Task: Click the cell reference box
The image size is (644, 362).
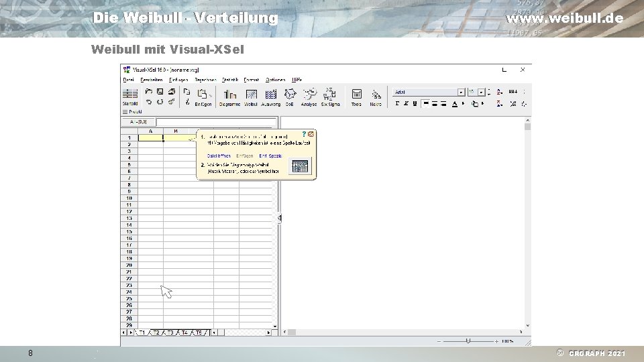Action: [138, 122]
